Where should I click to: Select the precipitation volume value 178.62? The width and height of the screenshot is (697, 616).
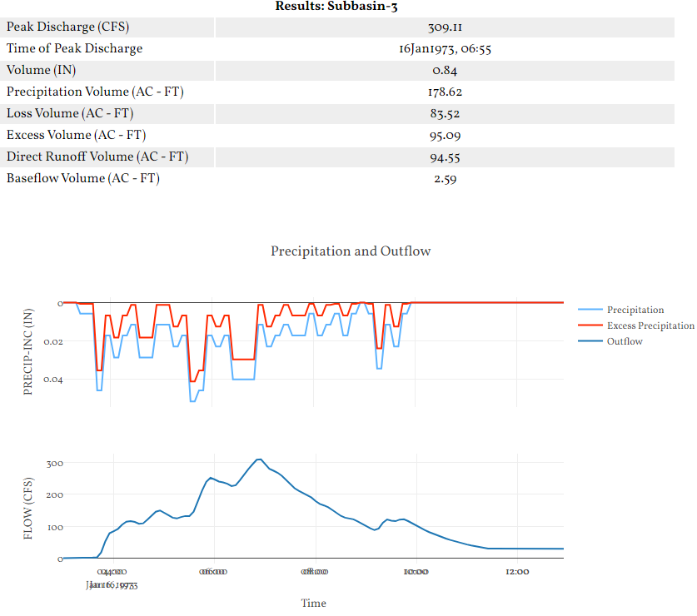(445, 92)
